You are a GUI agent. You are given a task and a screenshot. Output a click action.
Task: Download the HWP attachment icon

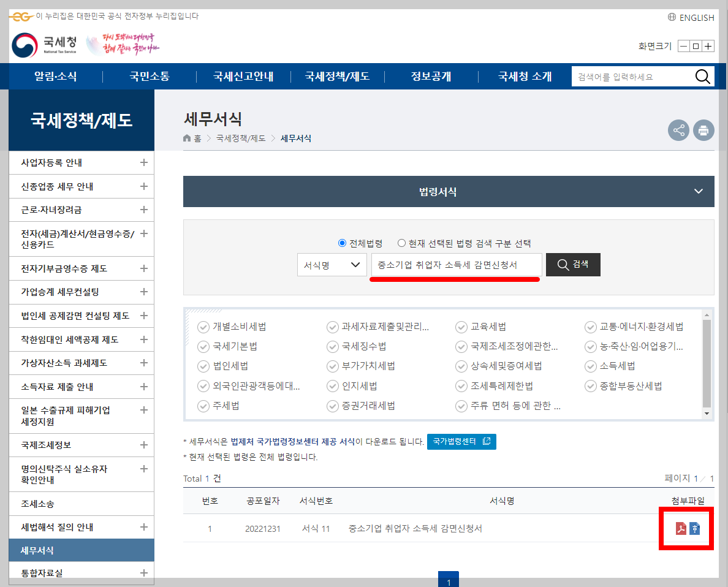(x=694, y=528)
